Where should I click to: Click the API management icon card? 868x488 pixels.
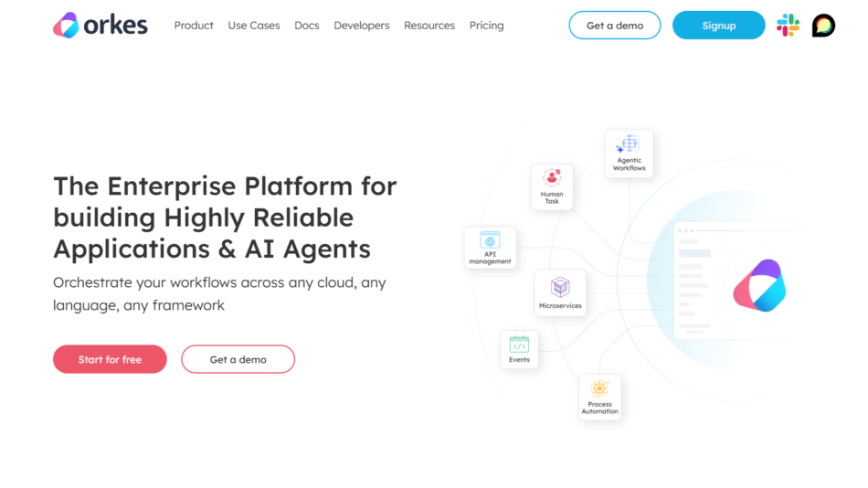[x=490, y=248]
